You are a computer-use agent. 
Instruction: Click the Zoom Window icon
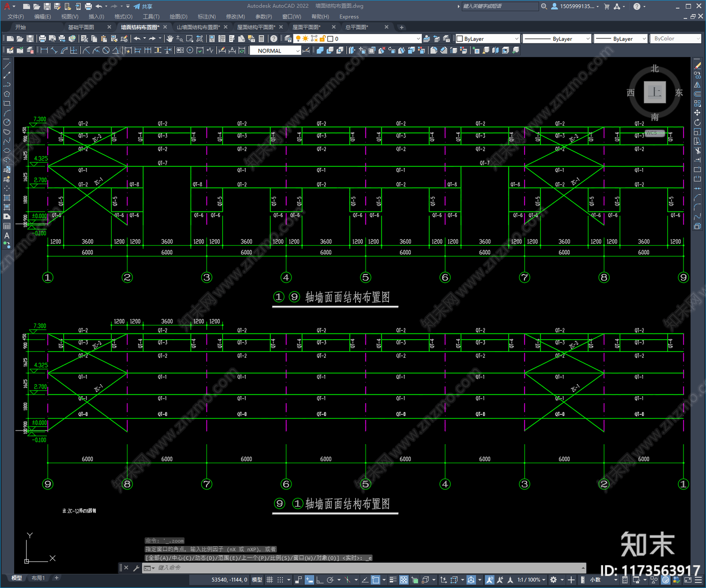coord(189,39)
